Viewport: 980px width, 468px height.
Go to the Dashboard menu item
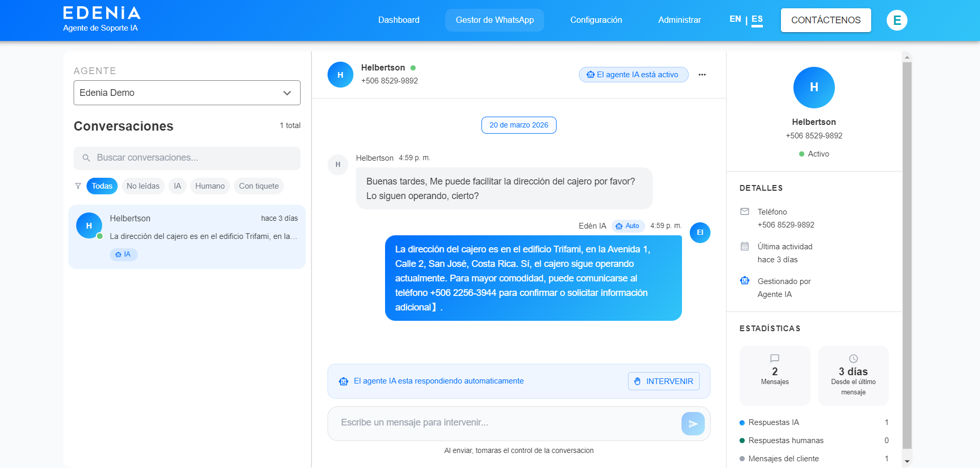point(399,20)
